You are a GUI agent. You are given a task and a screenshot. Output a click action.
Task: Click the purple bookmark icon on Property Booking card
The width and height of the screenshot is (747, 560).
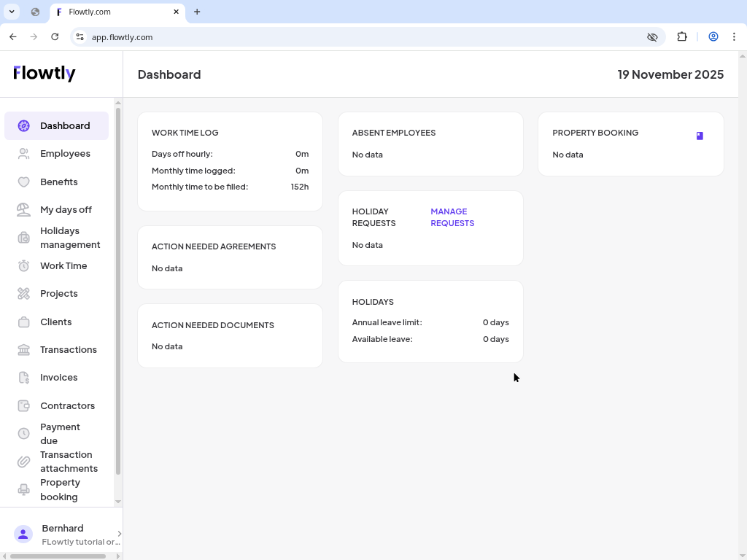699,135
